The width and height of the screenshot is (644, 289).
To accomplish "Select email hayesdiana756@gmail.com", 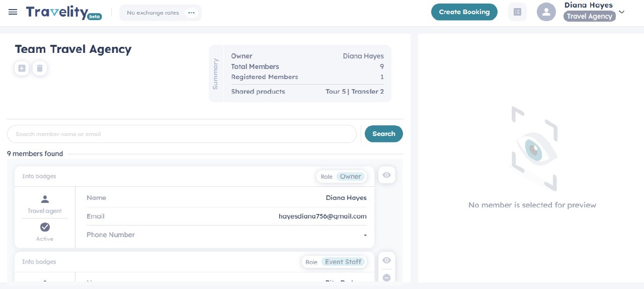I will pyautogui.click(x=323, y=216).
